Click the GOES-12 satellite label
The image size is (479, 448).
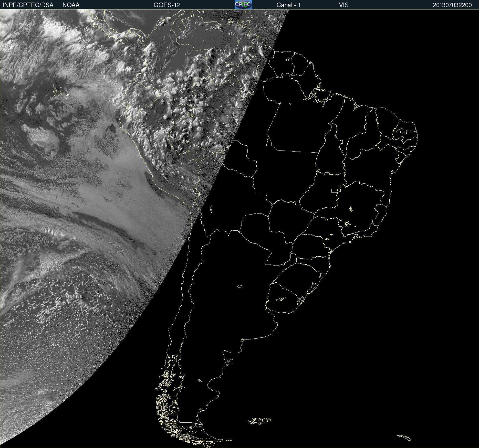tap(167, 5)
